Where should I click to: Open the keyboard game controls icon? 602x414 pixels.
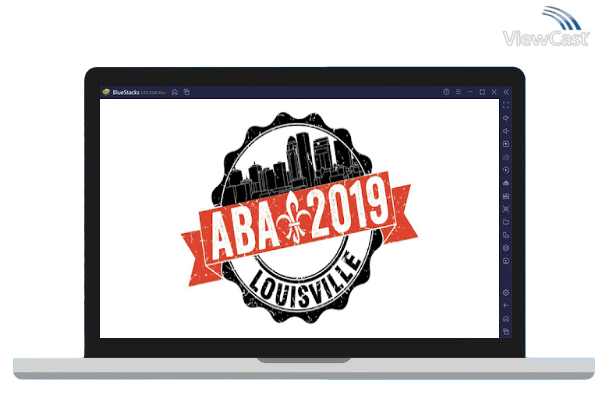click(506, 157)
